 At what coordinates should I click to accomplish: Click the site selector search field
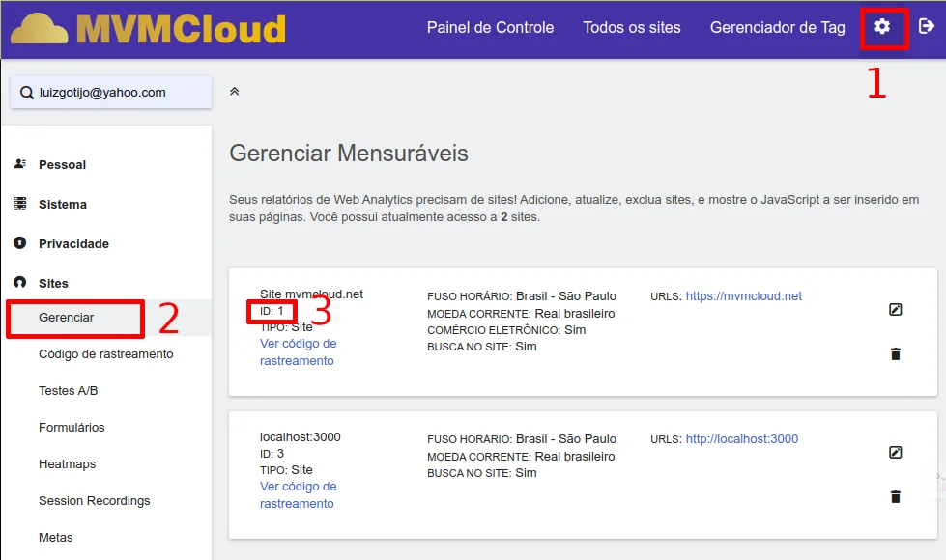[x=116, y=93]
